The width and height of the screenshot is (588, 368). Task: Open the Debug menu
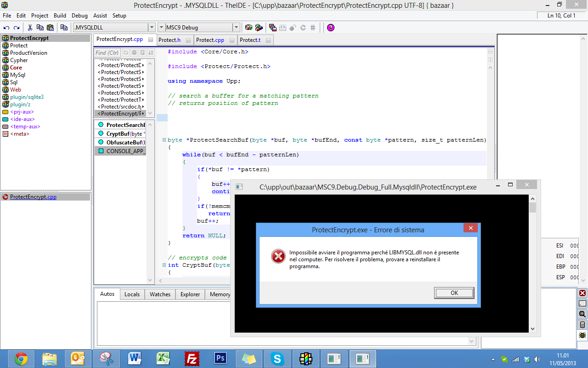click(79, 16)
